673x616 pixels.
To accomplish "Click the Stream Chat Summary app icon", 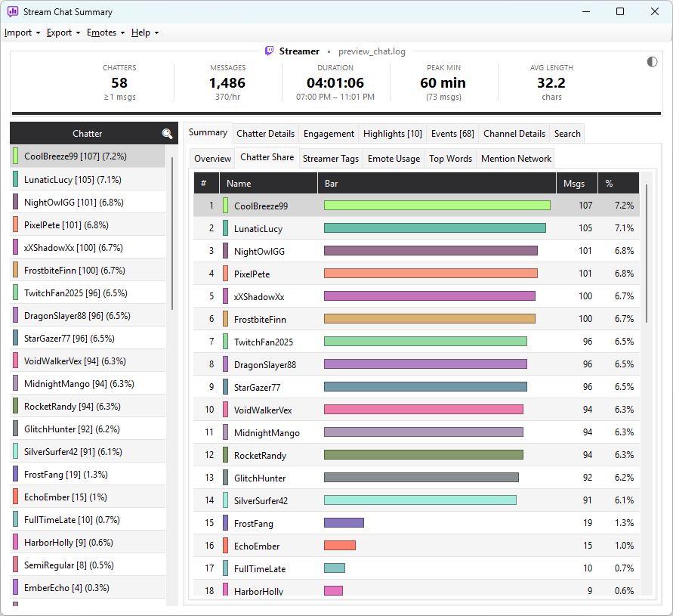I will point(12,11).
